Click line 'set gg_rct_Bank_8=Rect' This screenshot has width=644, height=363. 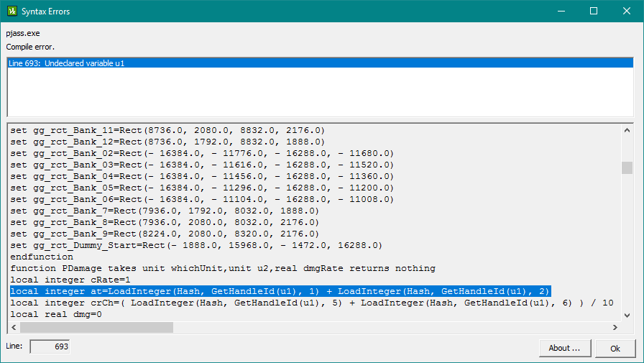click(165, 222)
